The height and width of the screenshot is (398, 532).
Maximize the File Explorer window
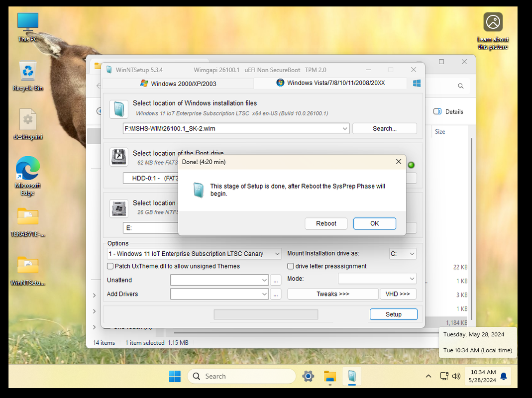[441, 62]
